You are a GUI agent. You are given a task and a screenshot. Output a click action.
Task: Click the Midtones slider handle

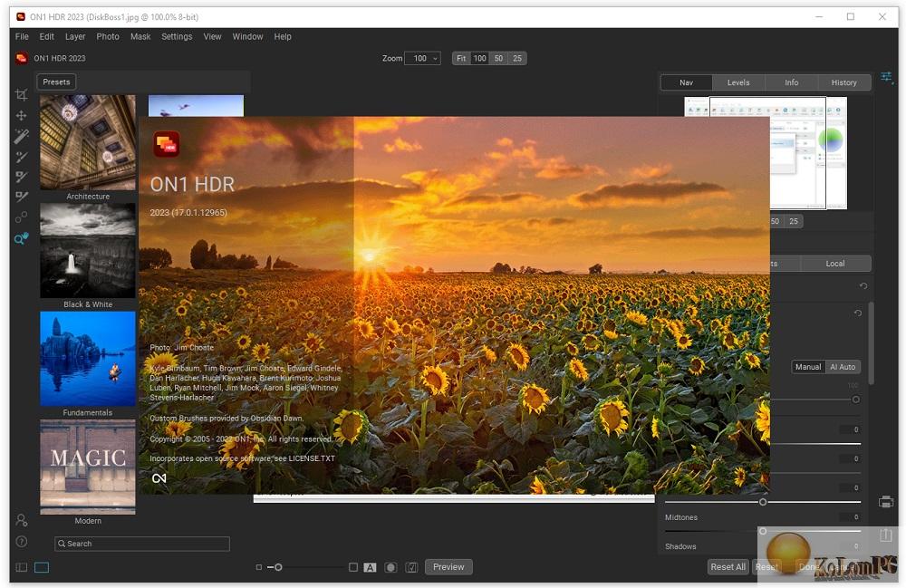pos(763,532)
